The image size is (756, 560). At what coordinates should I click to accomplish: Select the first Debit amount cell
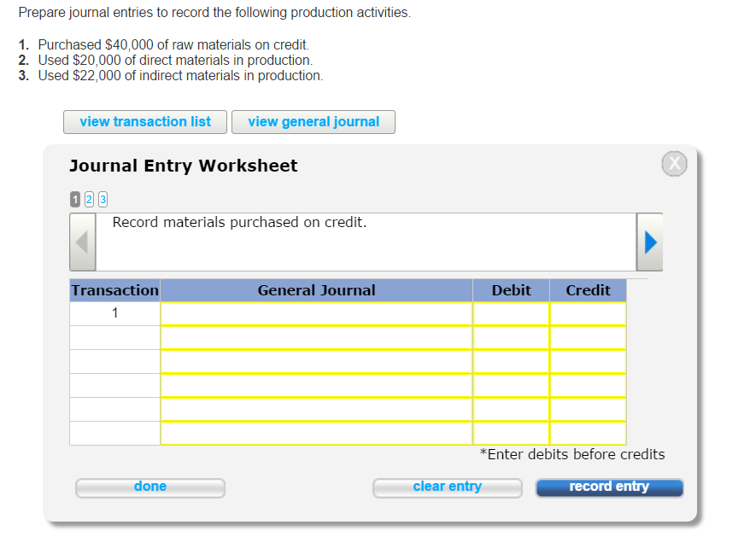(511, 312)
